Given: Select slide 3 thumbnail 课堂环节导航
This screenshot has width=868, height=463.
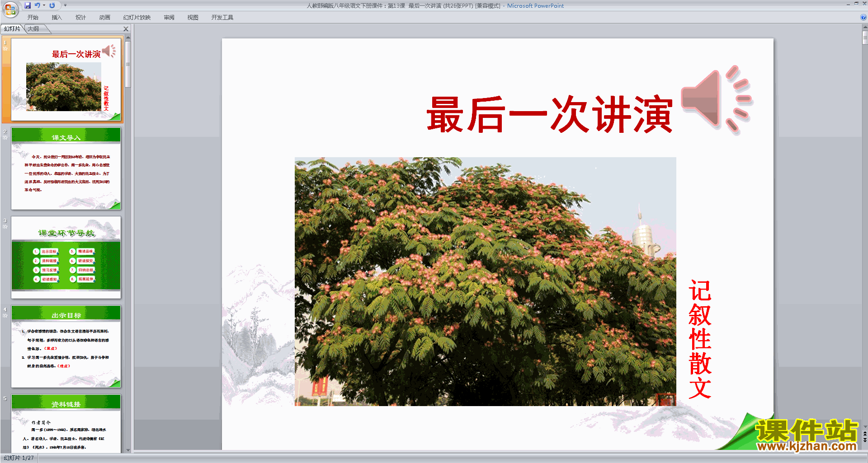Looking at the screenshot, I should point(66,257).
